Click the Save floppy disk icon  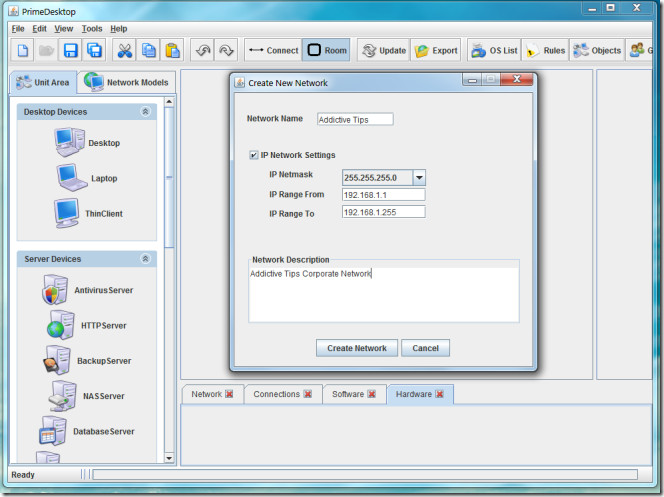click(x=70, y=50)
